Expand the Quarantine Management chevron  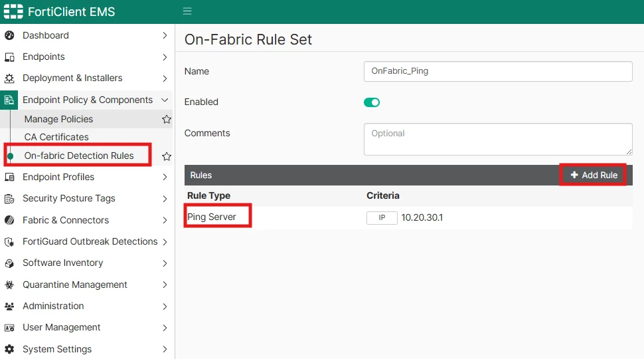pyautogui.click(x=165, y=285)
